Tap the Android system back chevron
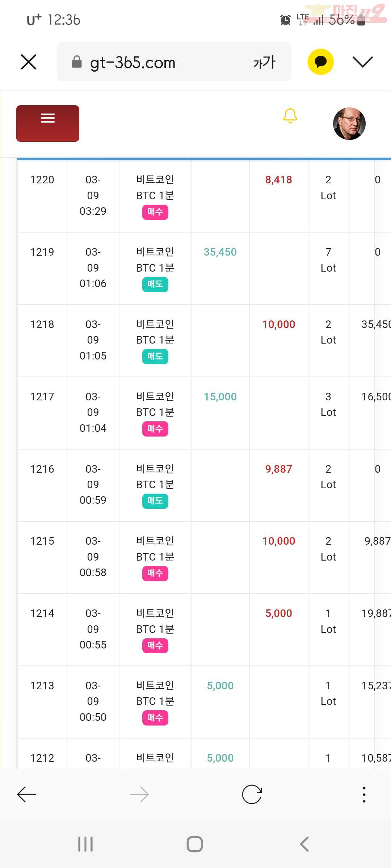This screenshot has height=868, width=391. pos(304,844)
